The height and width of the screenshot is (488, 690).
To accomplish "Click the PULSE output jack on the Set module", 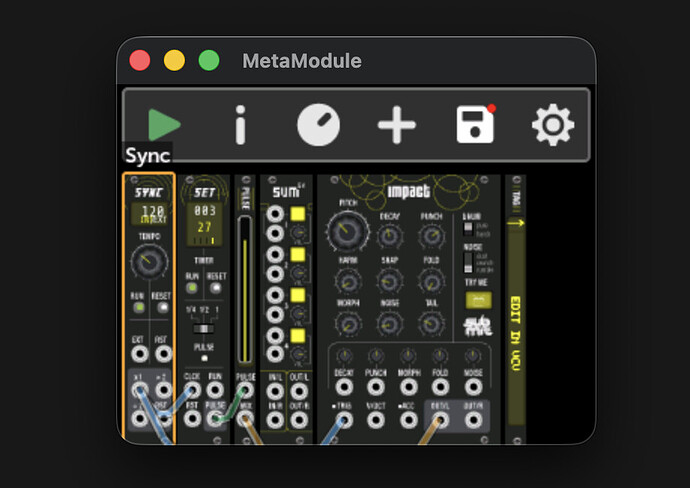I will [x=215, y=419].
